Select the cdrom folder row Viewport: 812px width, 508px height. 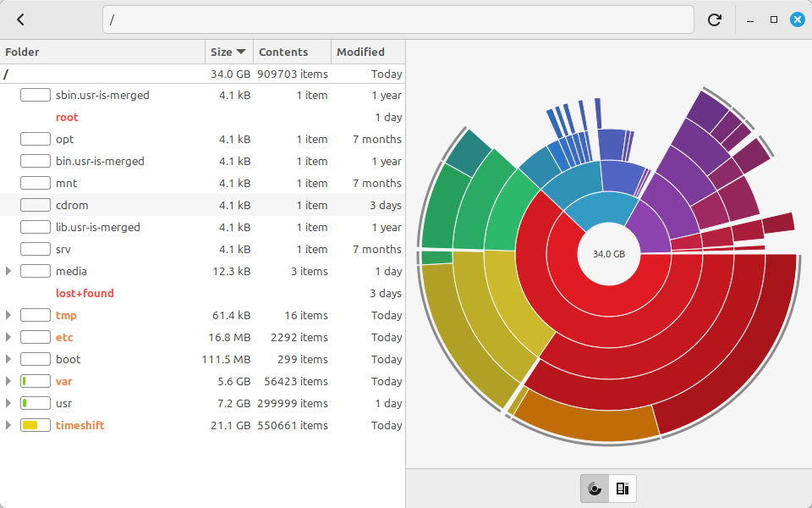pos(202,205)
